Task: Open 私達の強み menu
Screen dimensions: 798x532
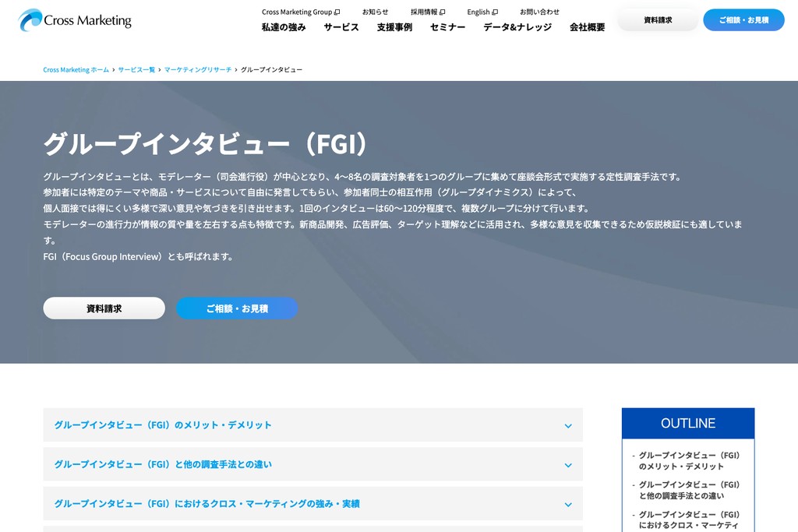Action: click(284, 27)
